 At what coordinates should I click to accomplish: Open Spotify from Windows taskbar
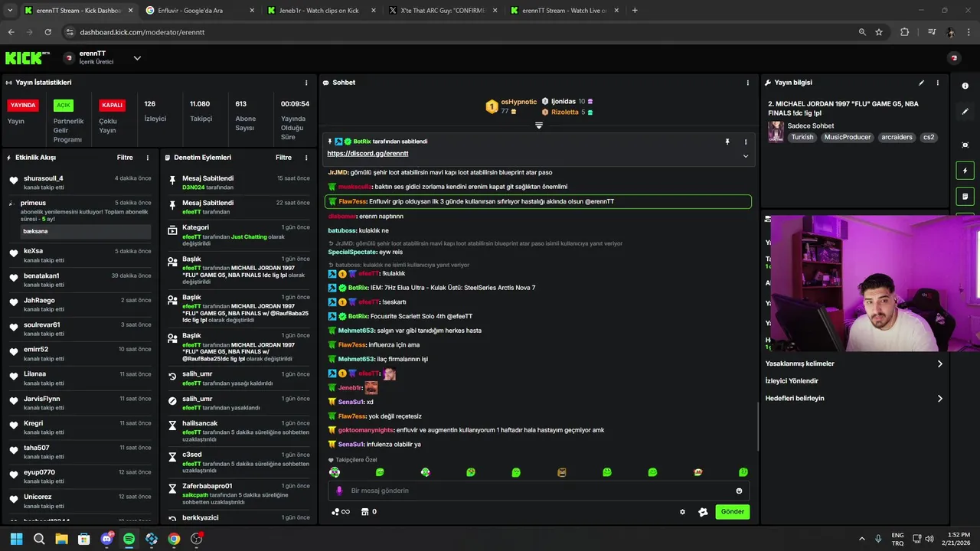(x=129, y=539)
